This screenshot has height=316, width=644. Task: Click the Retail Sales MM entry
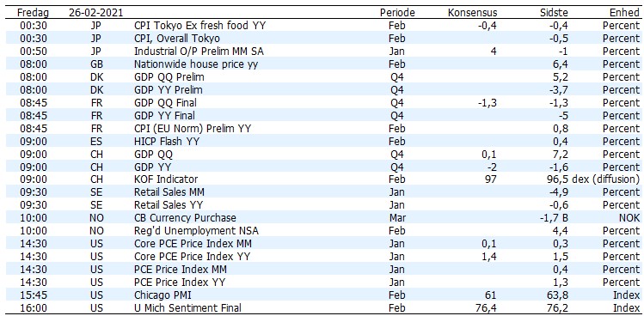169,192
